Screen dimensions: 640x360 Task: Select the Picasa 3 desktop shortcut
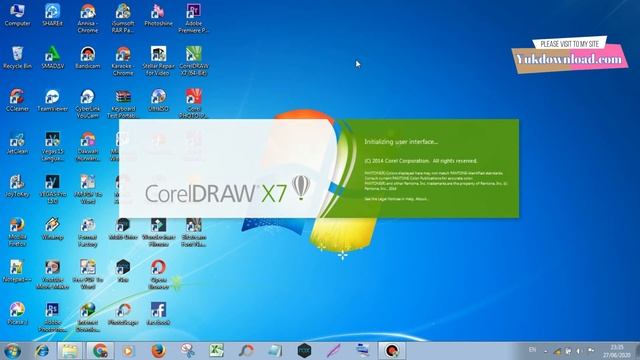coord(17,313)
